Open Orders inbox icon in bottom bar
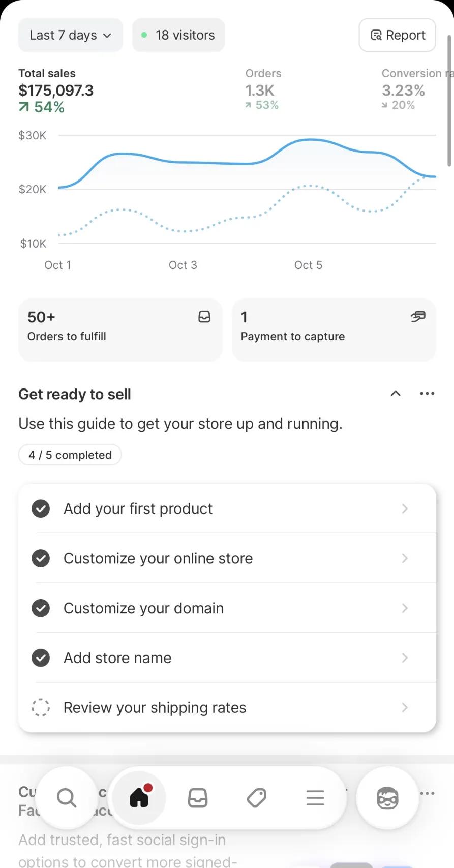 click(198, 798)
